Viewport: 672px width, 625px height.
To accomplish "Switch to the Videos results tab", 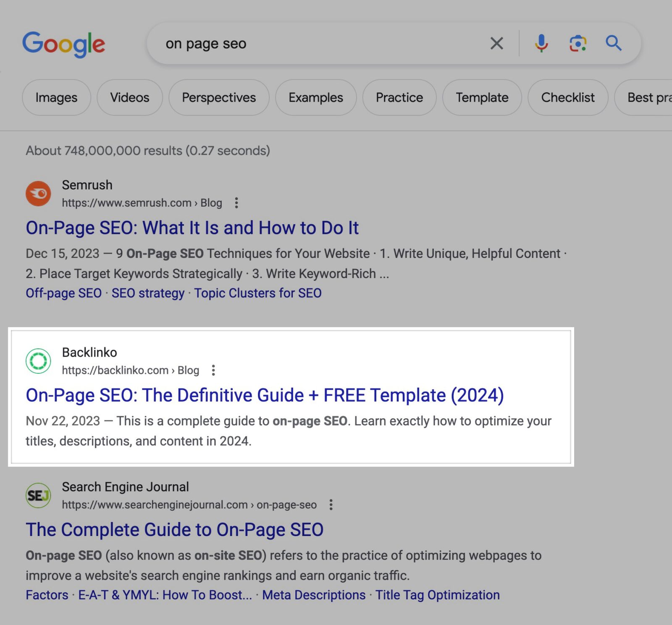I will click(x=129, y=97).
